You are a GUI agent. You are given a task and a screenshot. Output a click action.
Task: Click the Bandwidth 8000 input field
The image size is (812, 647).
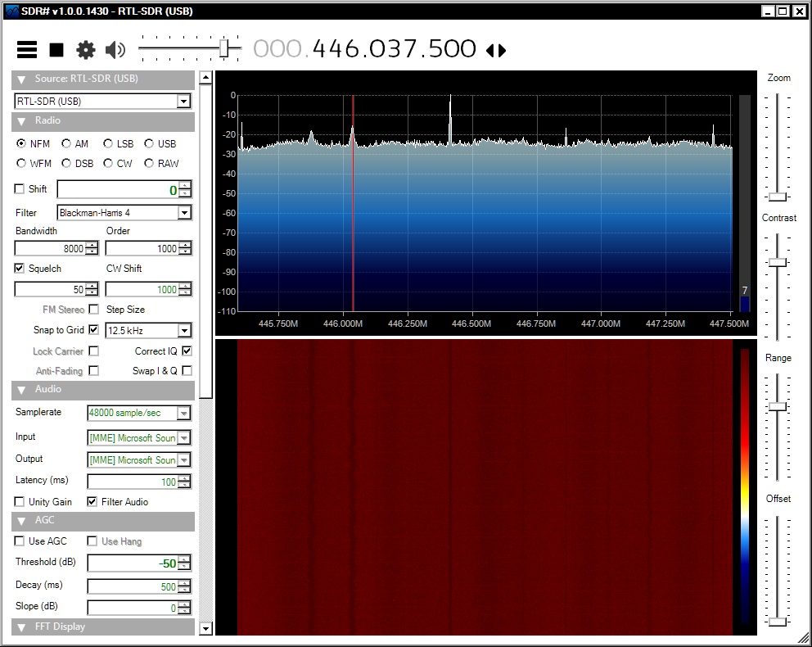coord(50,248)
